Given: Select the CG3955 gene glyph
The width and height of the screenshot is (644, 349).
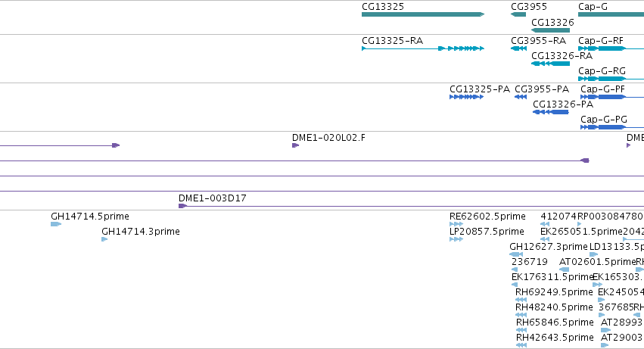Looking at the screenshot, I should coord(518,14).
